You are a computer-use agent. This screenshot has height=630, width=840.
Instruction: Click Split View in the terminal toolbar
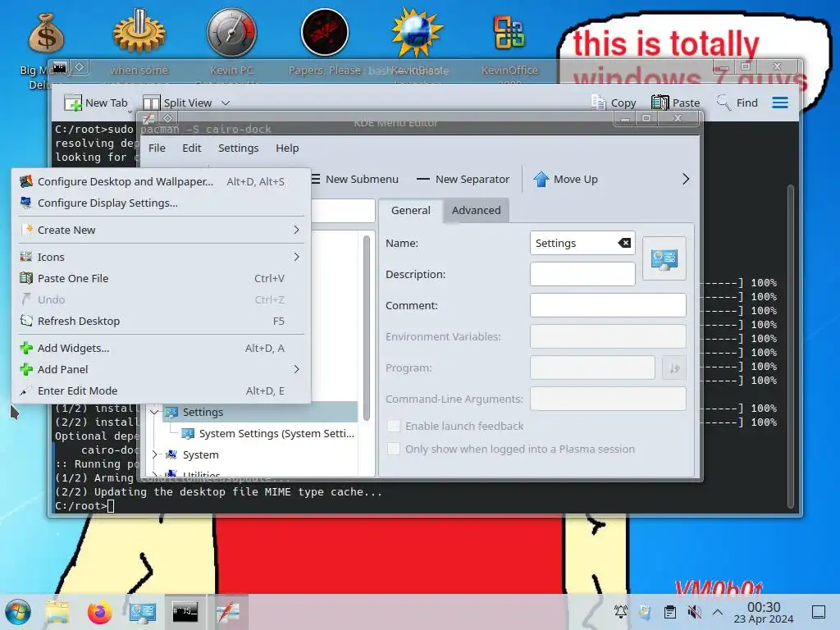coord(178,103)
